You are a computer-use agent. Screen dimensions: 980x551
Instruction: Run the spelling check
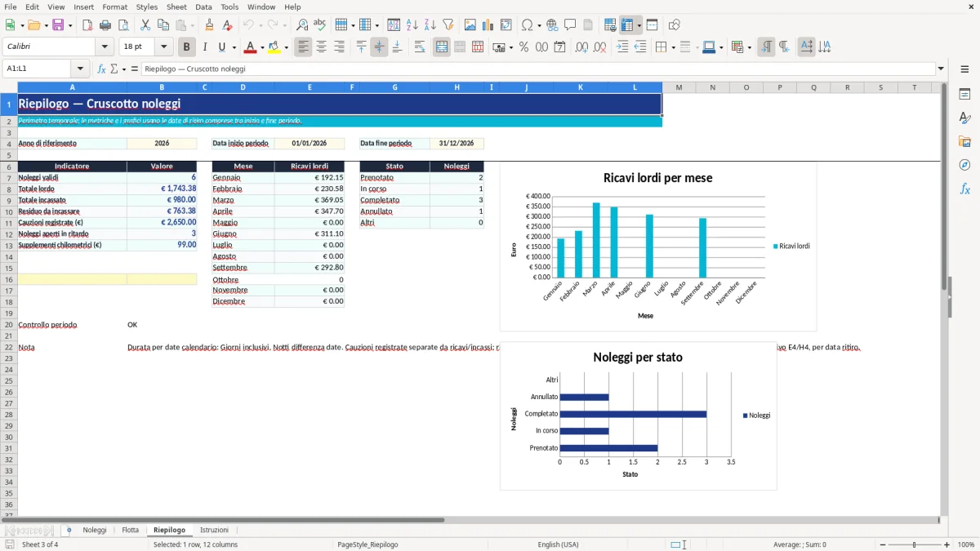[x=320, y=25]
